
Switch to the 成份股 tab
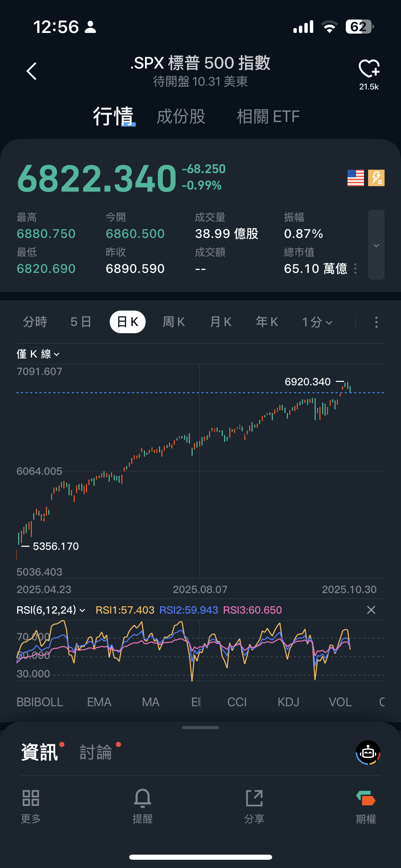tap(181, 117)
